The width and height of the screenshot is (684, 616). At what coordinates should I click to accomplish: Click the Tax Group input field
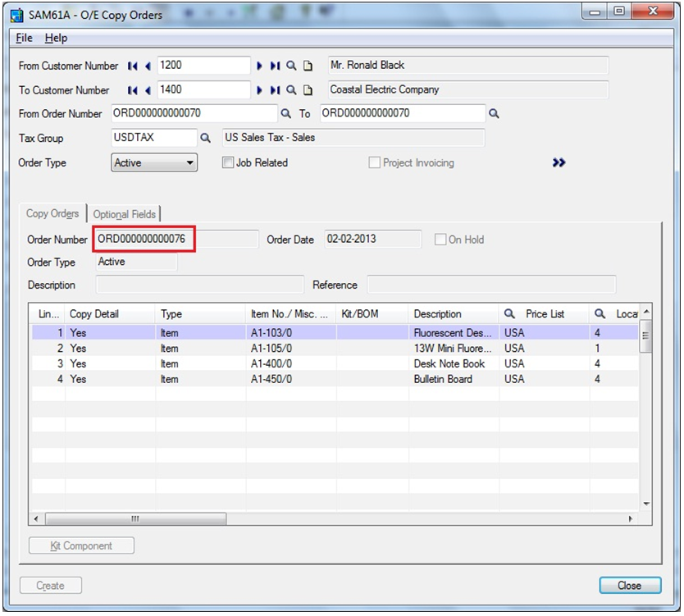tap(154, 138)
